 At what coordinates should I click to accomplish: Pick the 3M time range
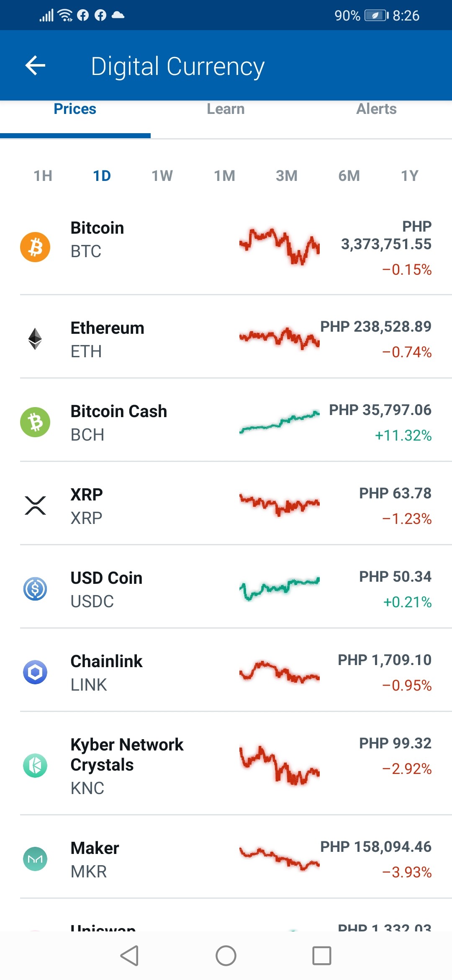pos(287,176)
